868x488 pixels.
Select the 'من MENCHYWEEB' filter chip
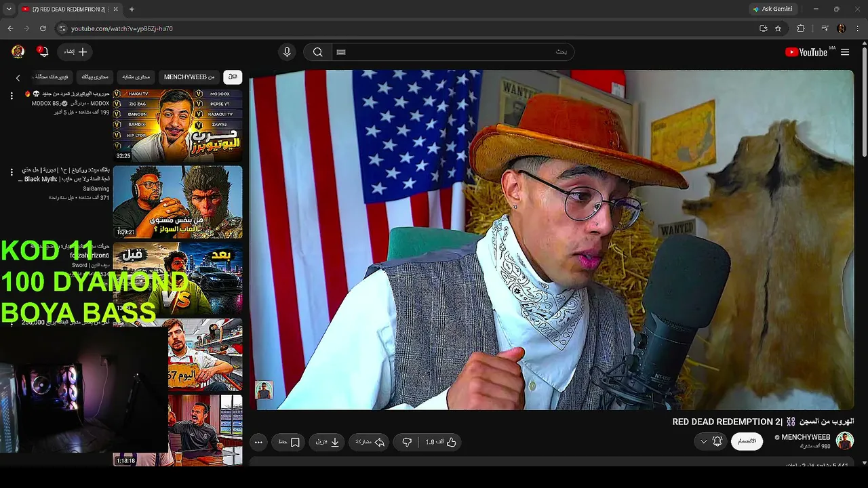pyautogui.click(x=189, y=77)
